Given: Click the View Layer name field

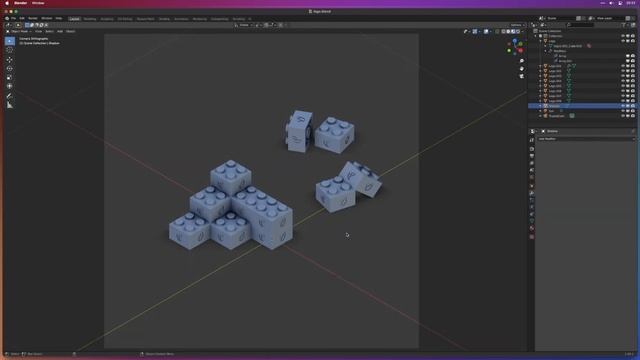Looking at the screenshot, I should (610, 18).
